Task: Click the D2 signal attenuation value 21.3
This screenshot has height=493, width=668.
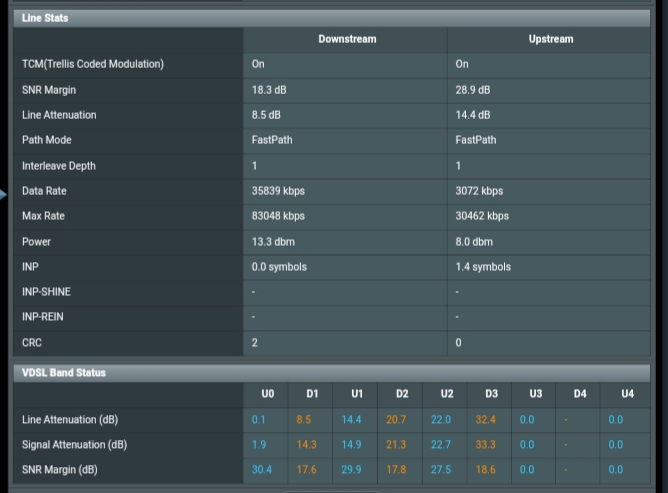Action: pyautogui.click(x=396, y=445)
